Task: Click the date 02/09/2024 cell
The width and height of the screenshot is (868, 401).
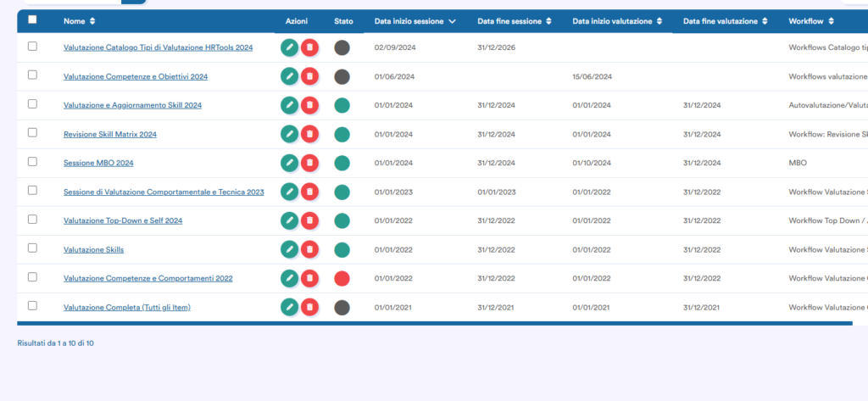Action: click(395, 47)
